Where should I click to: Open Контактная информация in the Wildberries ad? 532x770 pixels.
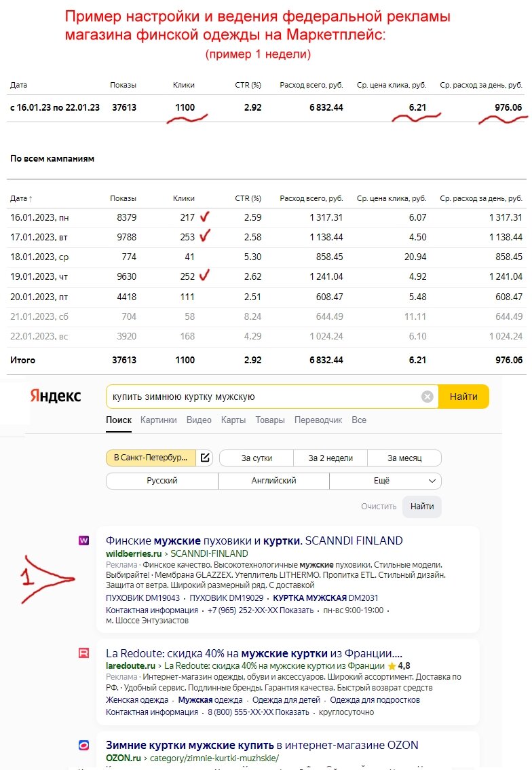(151, 610)
